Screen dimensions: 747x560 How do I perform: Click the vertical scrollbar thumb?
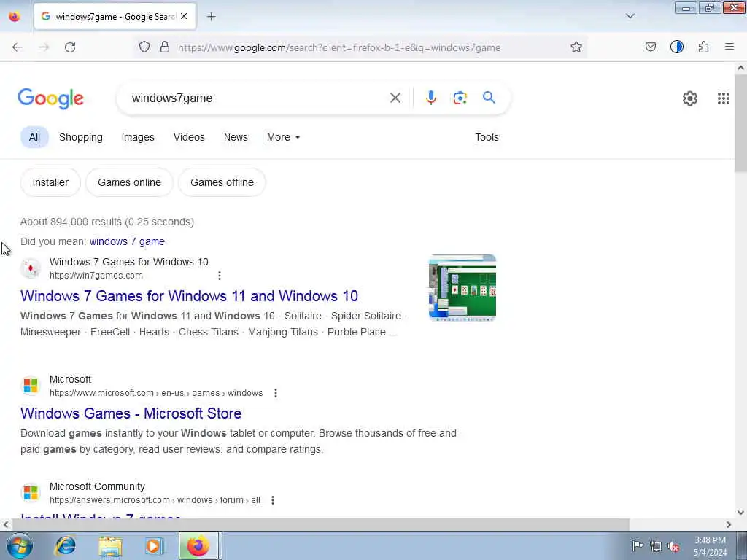click(741, 123)
